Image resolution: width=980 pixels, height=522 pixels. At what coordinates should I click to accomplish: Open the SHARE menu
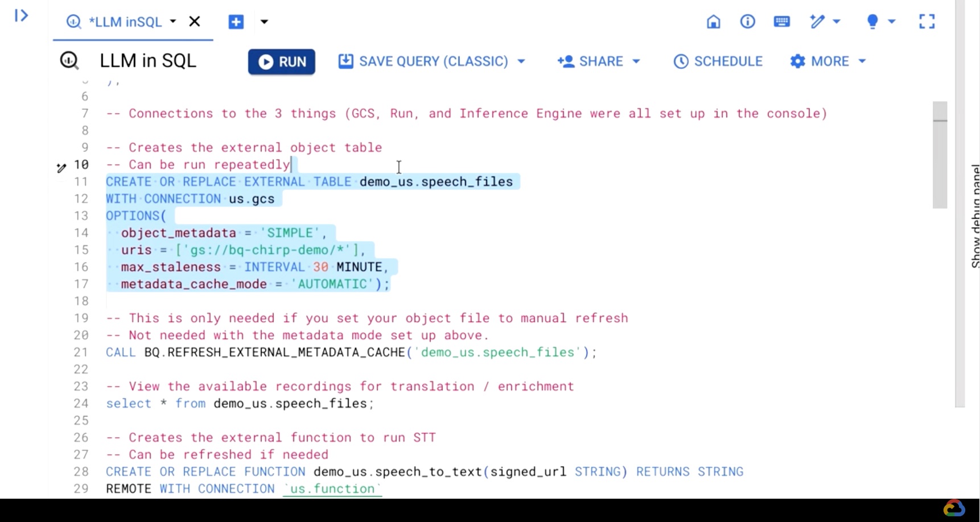pos(598,61)
